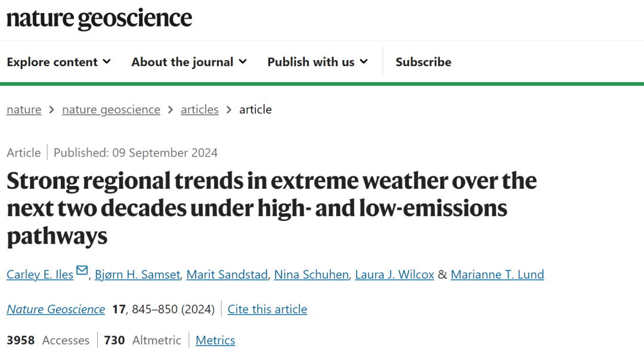Click the nature geoscience logo
The height and width of the screenshot is (364, 644).
[x=100, y=18]
